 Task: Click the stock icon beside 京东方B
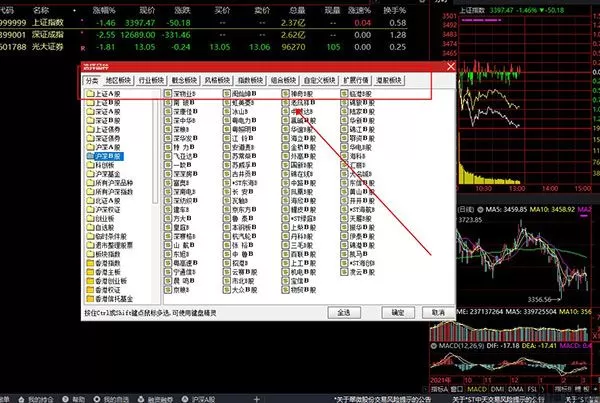point(227,210)
